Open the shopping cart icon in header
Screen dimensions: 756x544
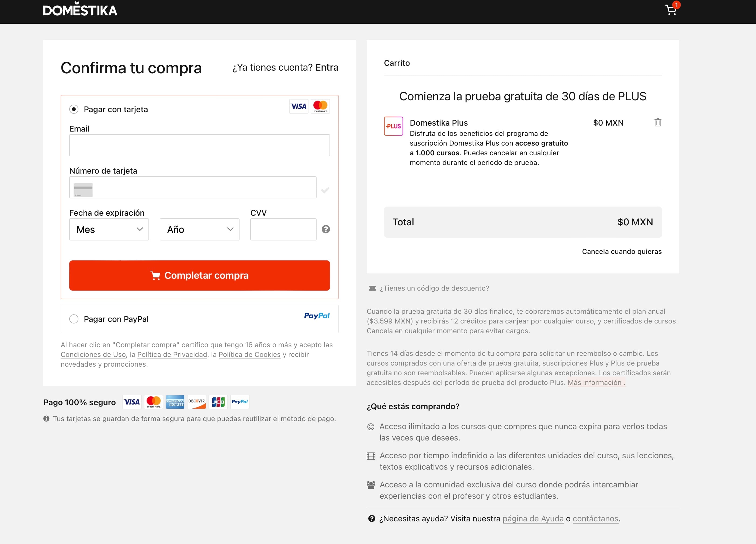pyautogui.click(x=671, y=10)
